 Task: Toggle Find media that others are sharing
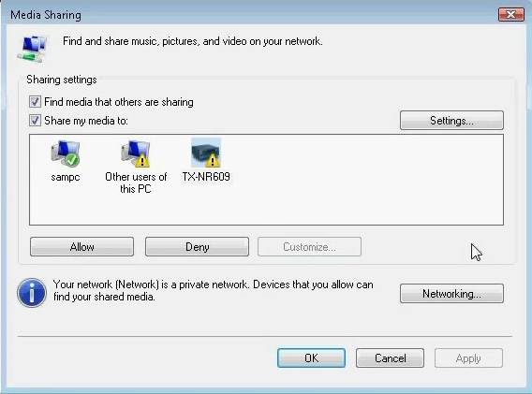[x=35, y=102]
